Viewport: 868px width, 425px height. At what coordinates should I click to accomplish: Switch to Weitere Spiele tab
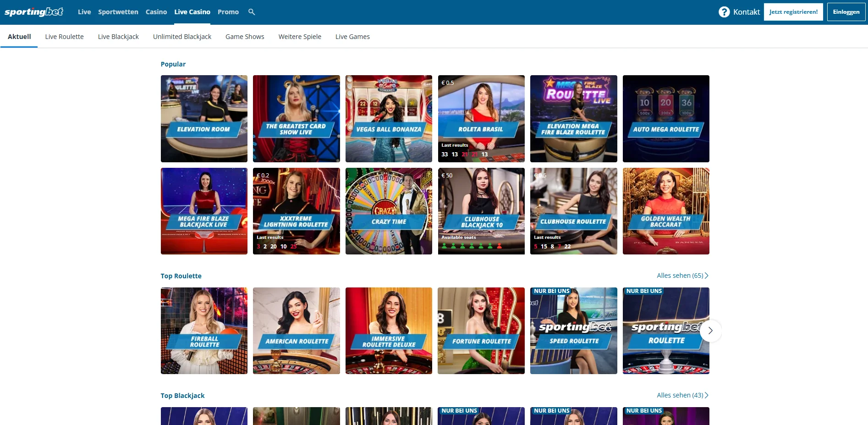coord(300,37)
